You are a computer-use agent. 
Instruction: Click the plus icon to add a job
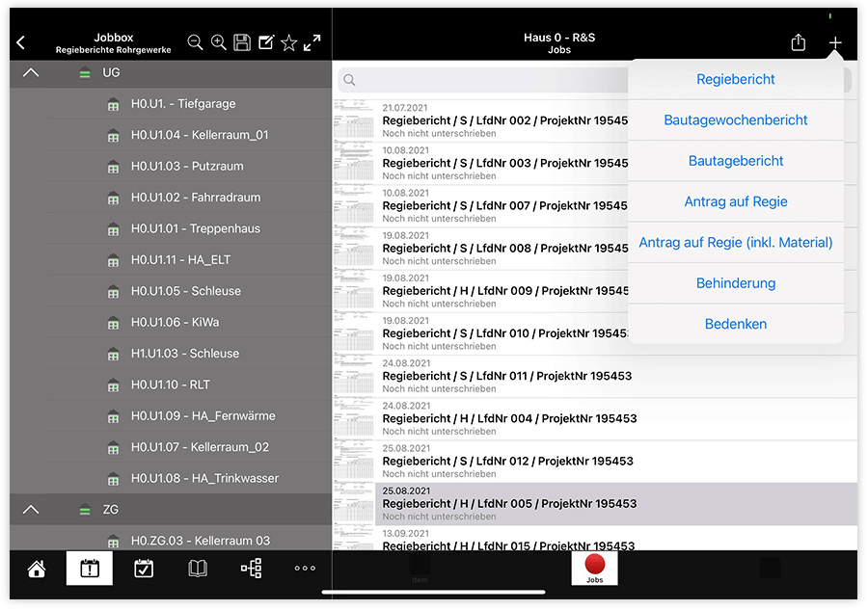[x=835, y=42]
